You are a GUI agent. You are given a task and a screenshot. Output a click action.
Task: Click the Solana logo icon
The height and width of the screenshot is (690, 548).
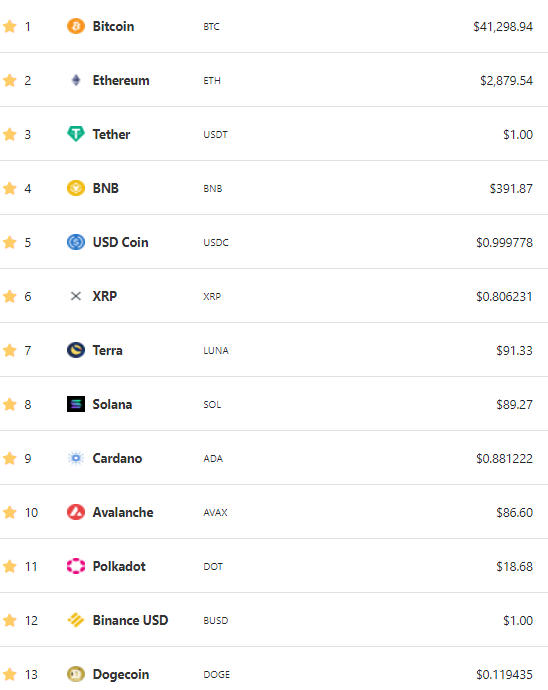[x=76, y=404]
